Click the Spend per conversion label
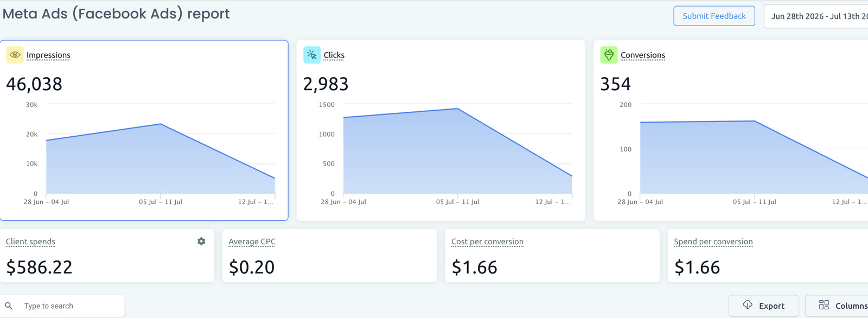868x318 pixels. (713, 241)
